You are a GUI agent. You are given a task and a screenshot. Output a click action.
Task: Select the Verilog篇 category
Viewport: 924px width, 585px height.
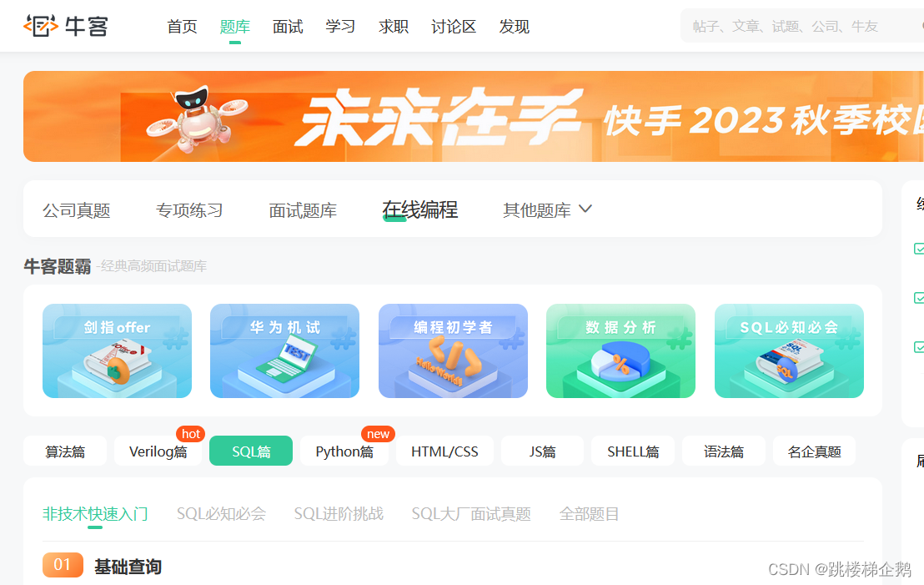[x=158, y=451]
